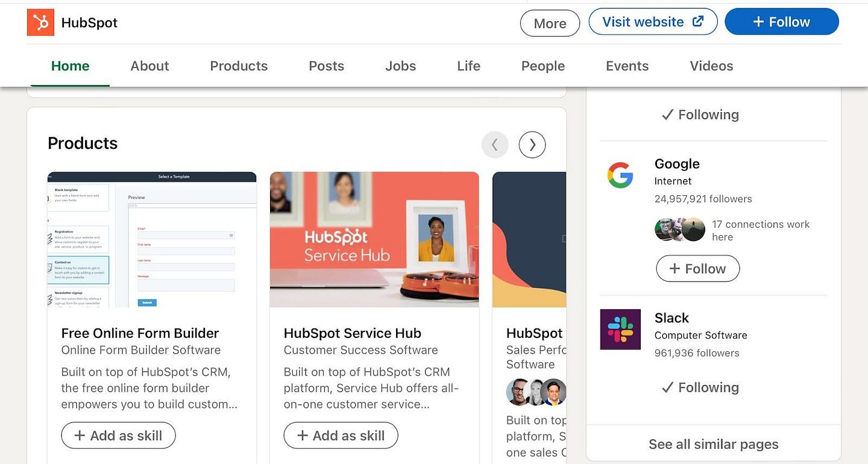868x464 pixels.
Task: Add Free Online Form Builder as skill
Action: 118,436
